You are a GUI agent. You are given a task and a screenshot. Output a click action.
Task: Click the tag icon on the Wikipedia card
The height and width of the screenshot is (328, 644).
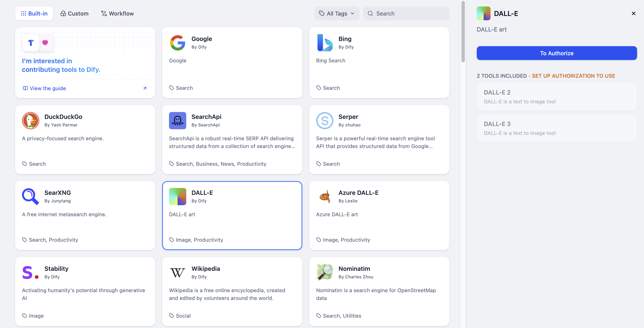[172, 315]
